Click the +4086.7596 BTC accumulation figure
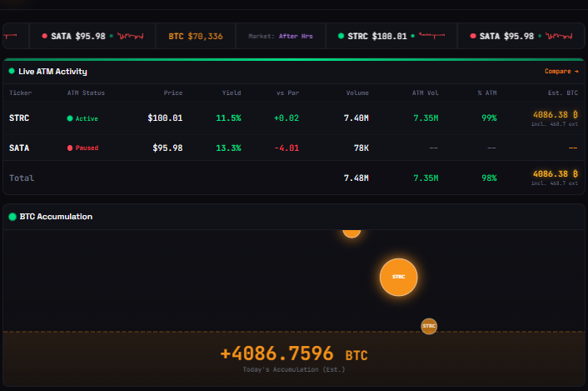The height and width of the screenshot is (391, 588). coord(294,353)
